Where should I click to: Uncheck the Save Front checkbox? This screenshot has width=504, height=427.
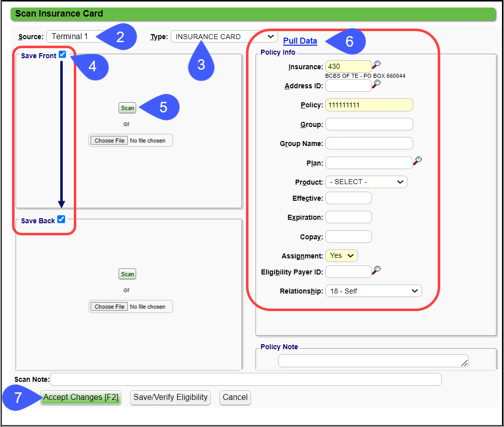tap(62, 55)
